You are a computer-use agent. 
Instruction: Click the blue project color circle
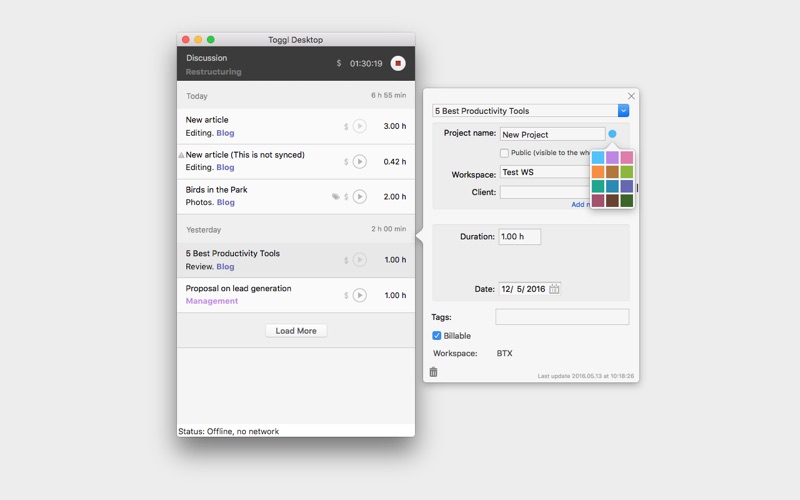tap(612, 134)
